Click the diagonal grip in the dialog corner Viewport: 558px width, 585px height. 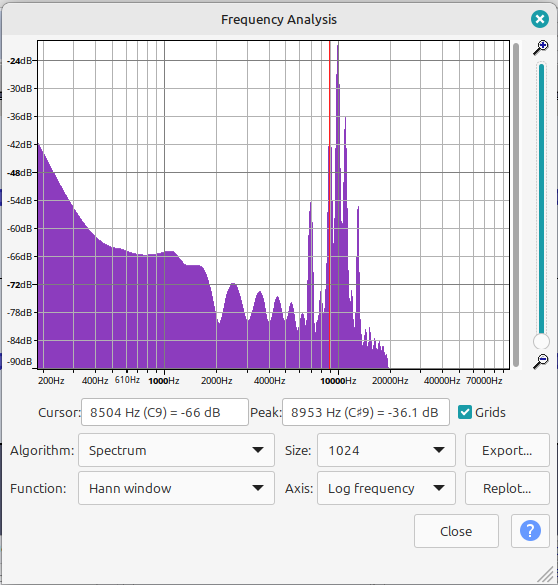pos(547,574)
